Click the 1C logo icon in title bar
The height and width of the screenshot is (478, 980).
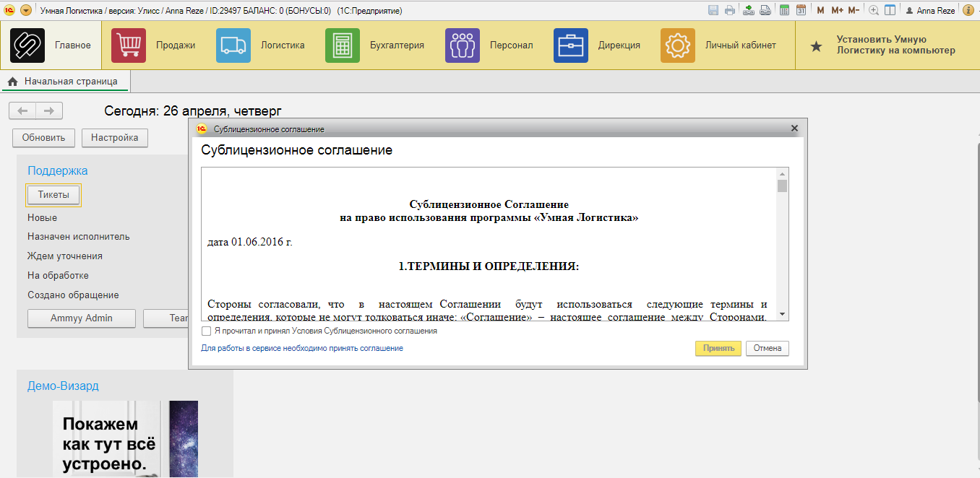pos(9,10)
